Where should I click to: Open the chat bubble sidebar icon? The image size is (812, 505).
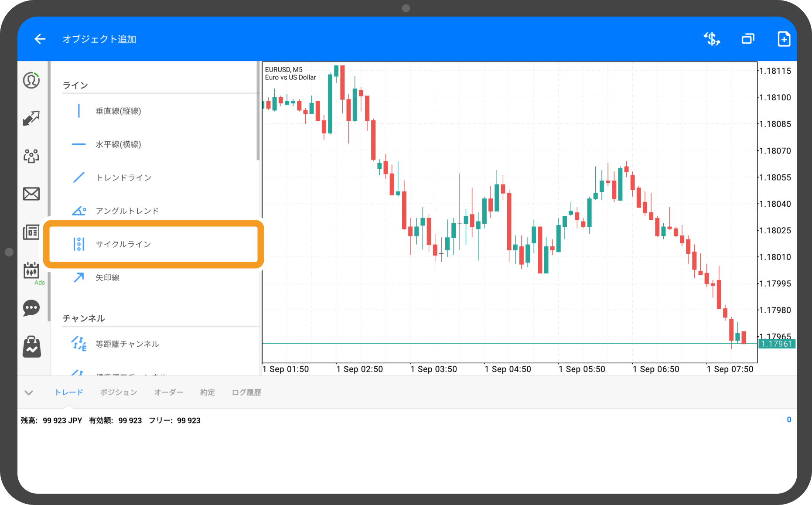(x=31, y=308)
